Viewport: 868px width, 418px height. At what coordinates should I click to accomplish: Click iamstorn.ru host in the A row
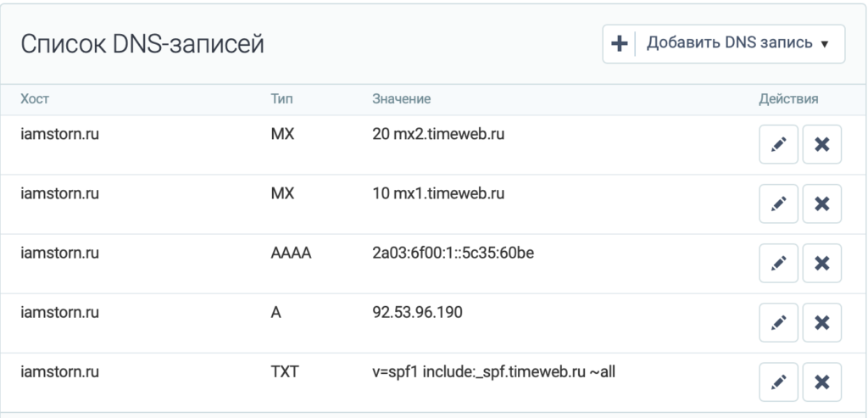click(60, 312)
